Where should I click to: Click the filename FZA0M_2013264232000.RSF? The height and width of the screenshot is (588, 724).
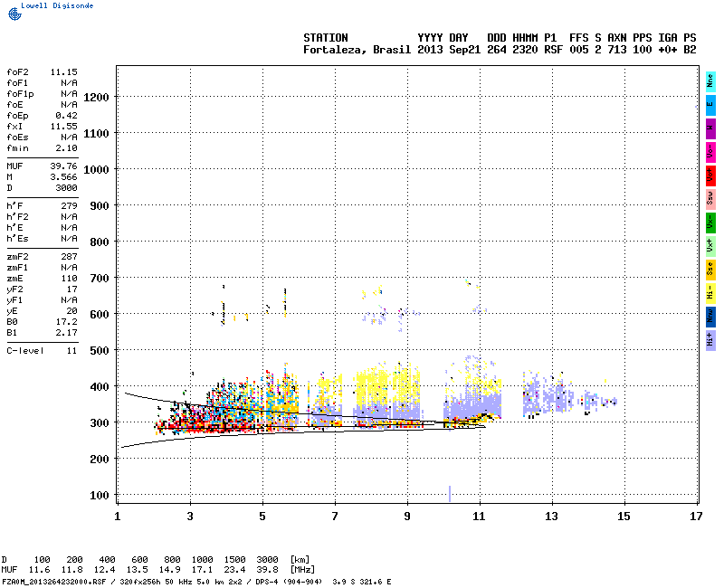coord(53,582)
